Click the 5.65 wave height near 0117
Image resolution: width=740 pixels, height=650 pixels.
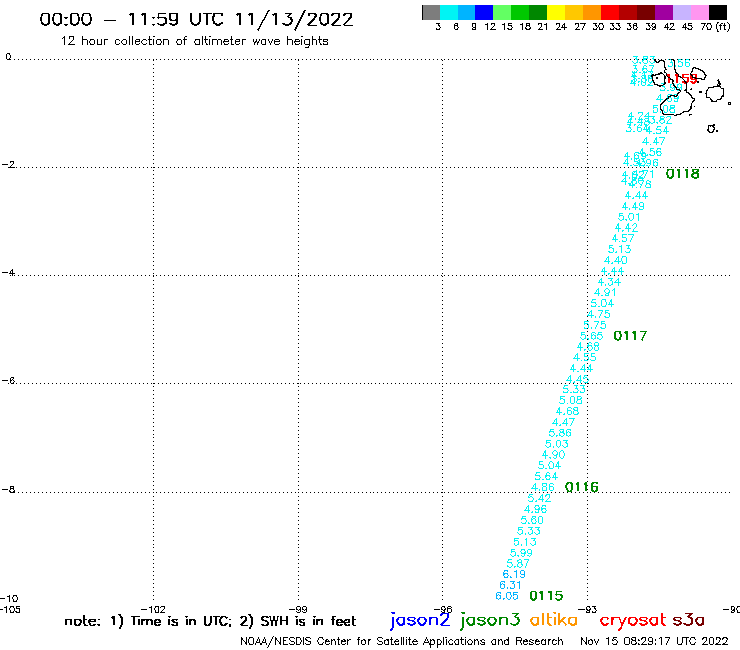(591, 336)
